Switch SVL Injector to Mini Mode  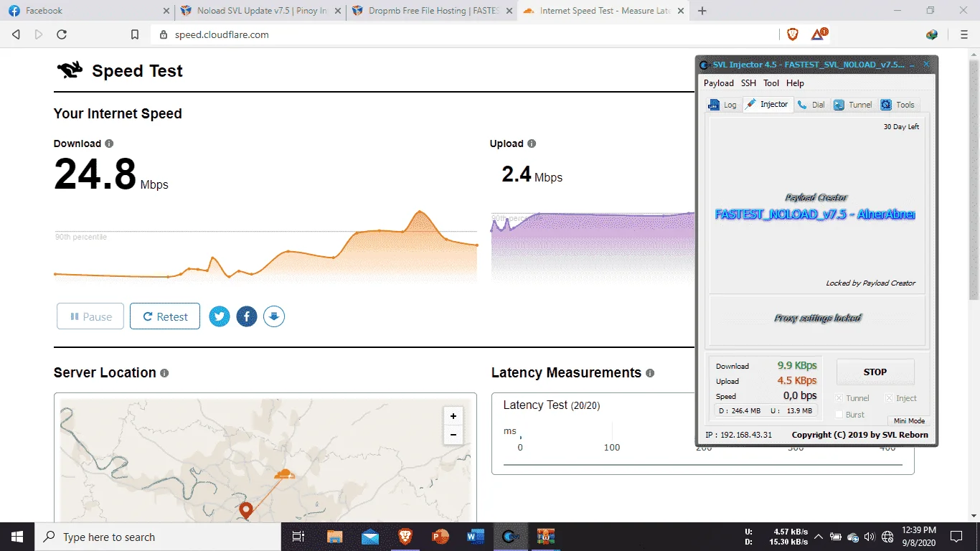pos(909,421)
